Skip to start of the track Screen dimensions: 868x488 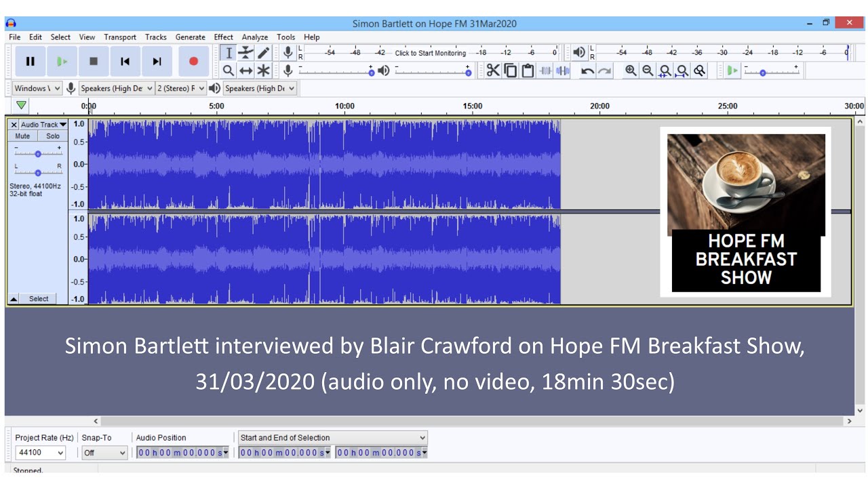click(125, 61)
